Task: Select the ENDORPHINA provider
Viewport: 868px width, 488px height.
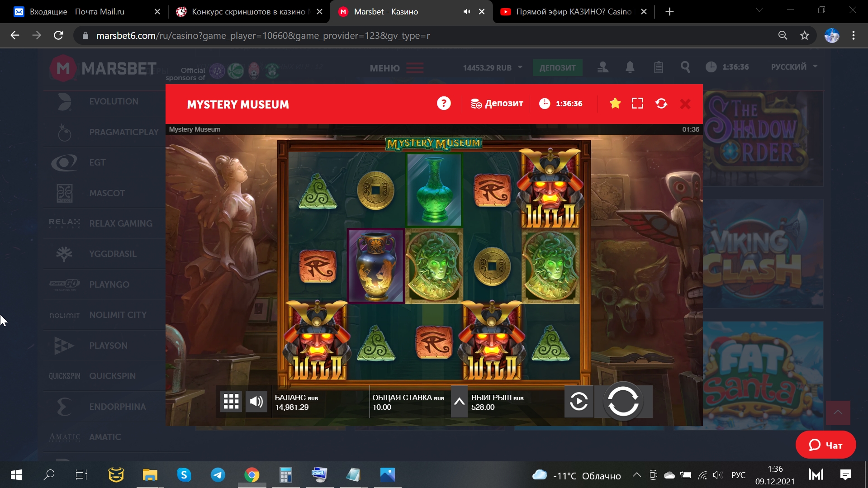Action: pos(104,407)
